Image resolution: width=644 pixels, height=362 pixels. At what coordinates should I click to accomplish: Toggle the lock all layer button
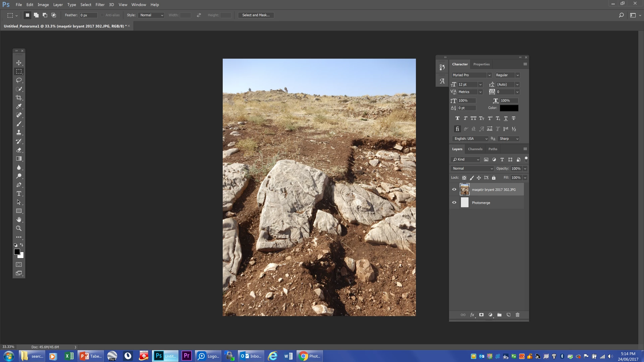point(494,178)
